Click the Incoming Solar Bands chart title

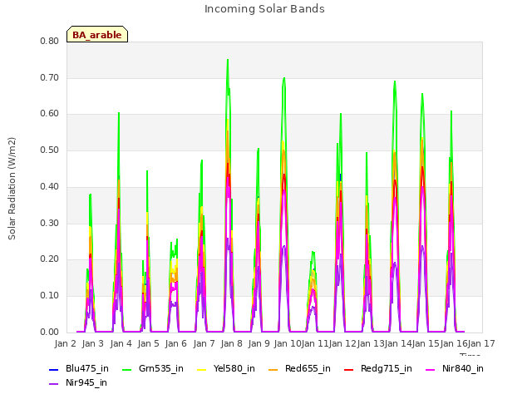(x=264, y=9)
